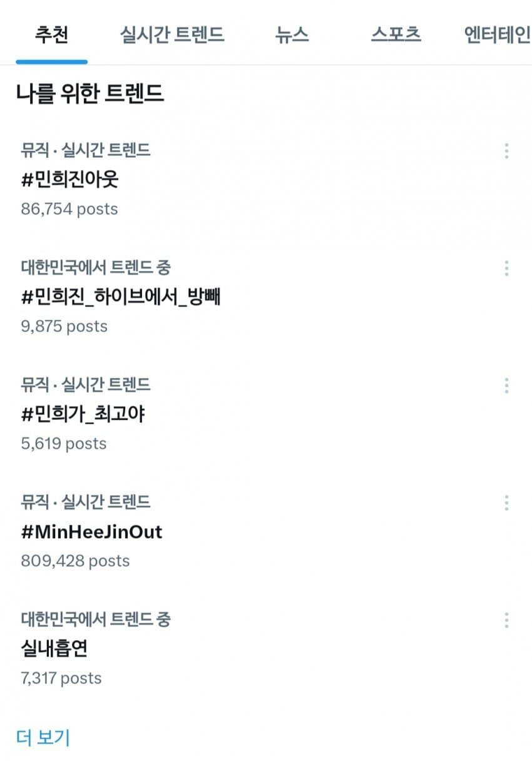Open more options for #민희진_하이브에서_방빼 trend
532x761 pixels.
pyautogui.click(x=506, y=268)
